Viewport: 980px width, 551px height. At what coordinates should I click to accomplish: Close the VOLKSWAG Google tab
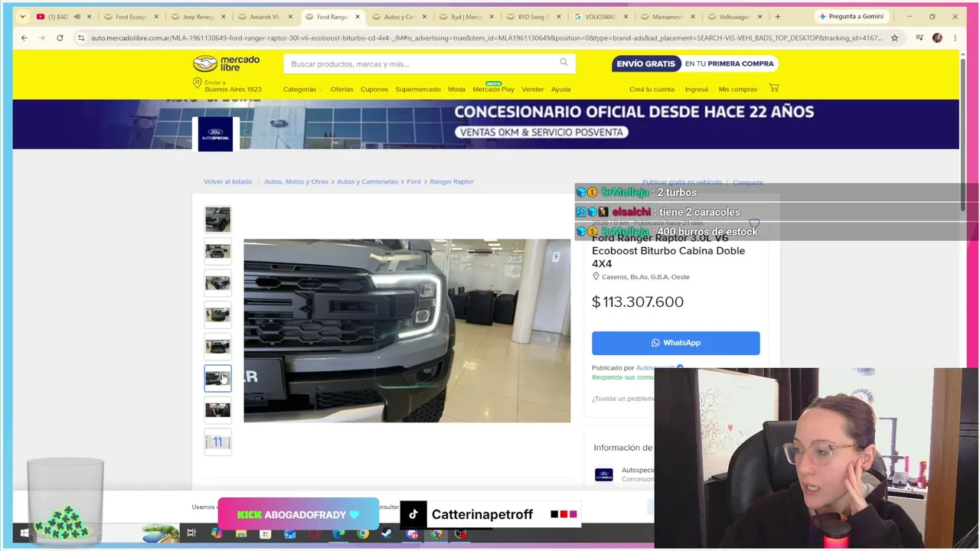click(x=626, y=16)
